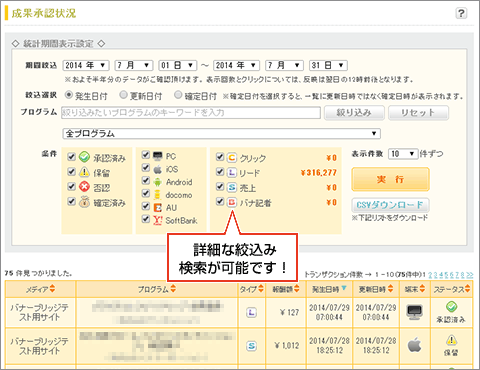Toggle the リード type checkbox
Screen dimensions: 480x370
click(220, 172)
